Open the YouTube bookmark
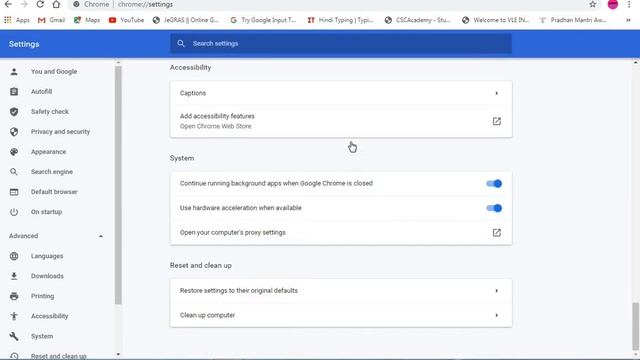Viewport: 640px width, 360px height. pyautogui.click(x=127, y=20)
